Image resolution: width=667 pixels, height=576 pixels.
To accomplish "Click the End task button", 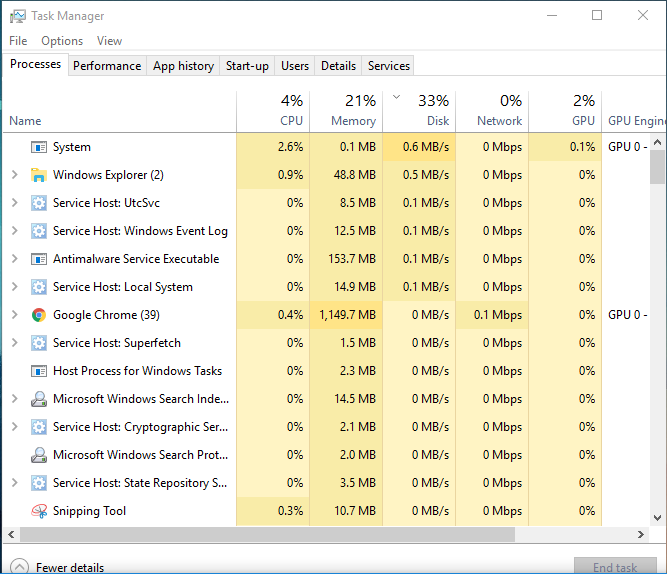I will click(615, 567).
